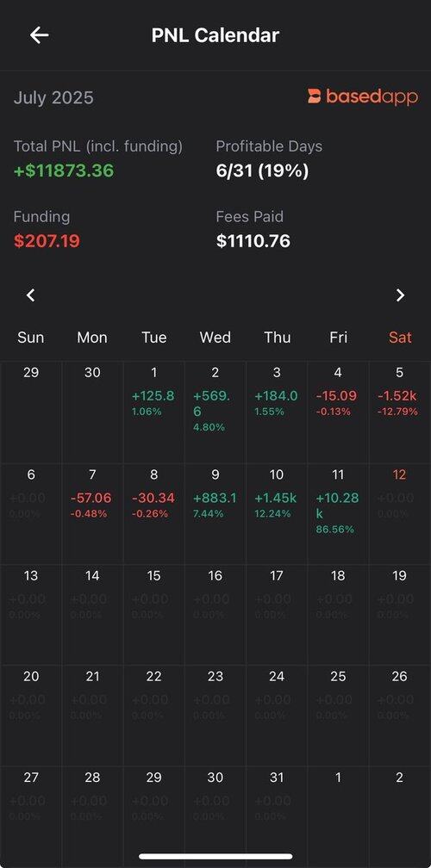Tap the back arrow icon
Image resolution: width=431 pixels, height=868 pixels.
tap(40, 35)
